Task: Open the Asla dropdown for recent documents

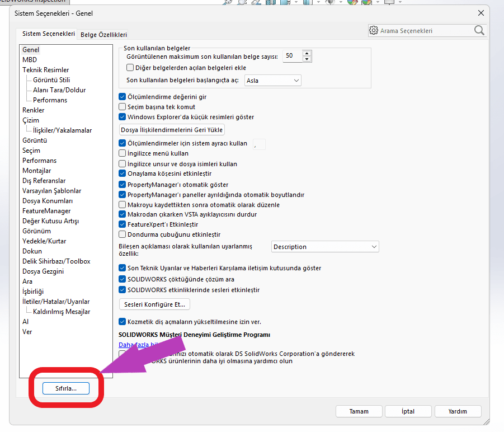Action: pos(272,80)
